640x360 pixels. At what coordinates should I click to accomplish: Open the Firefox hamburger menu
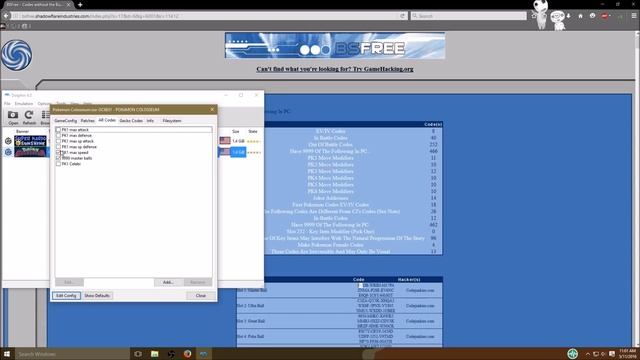634,16
